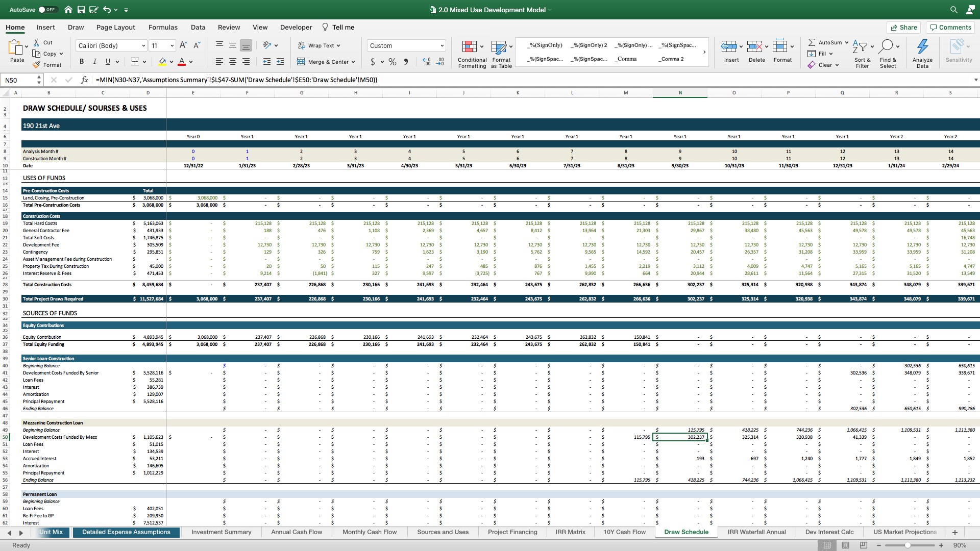Click the Format painter brush icon

tap(36, 65)
